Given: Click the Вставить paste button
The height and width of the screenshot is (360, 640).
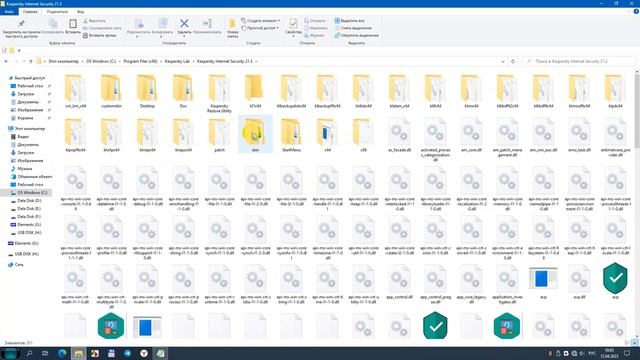Looking at the screenshot, I should tap(73, 27).
